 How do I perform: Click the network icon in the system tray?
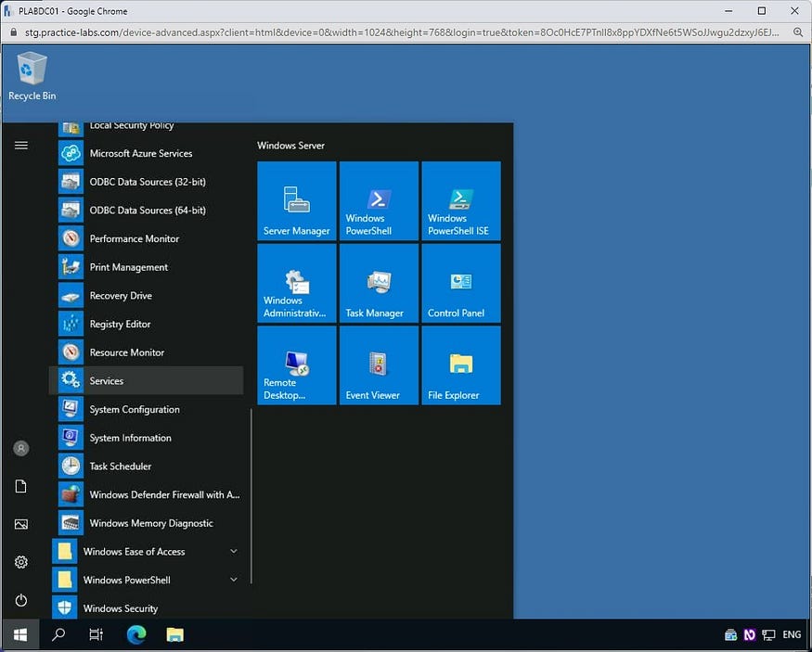[769, 634]
